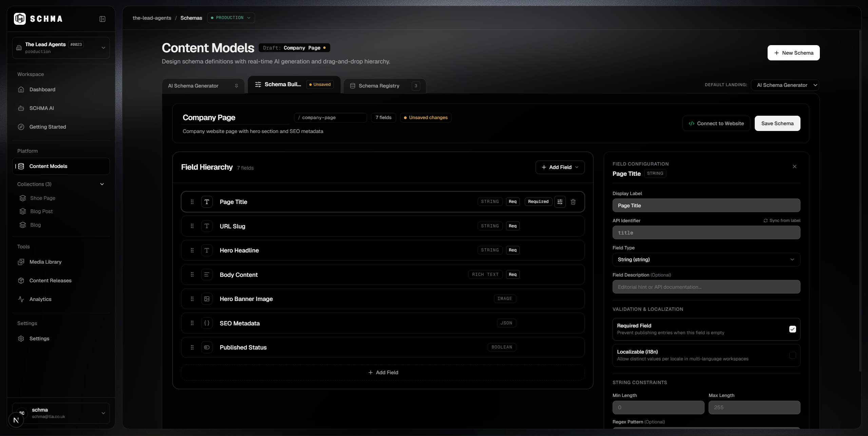Viewport: 868px width, 436px height.
Task: Grab the drag handle for Body Content
Action: coord(192,274)
